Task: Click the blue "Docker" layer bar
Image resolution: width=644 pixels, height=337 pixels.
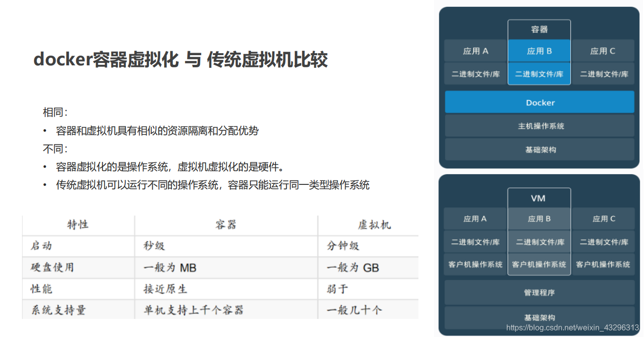Action: point(540,102)
